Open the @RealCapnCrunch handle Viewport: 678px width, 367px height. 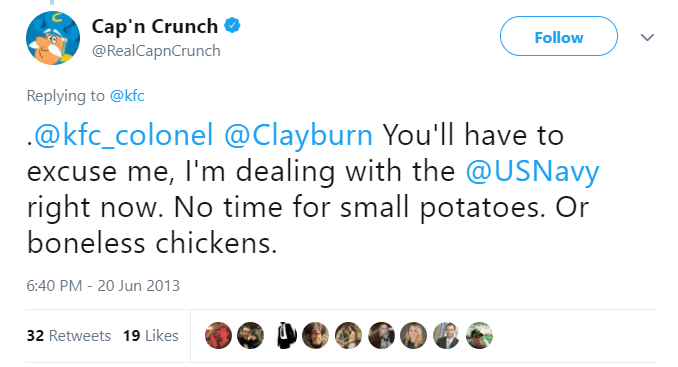click(x=156, y=51)
